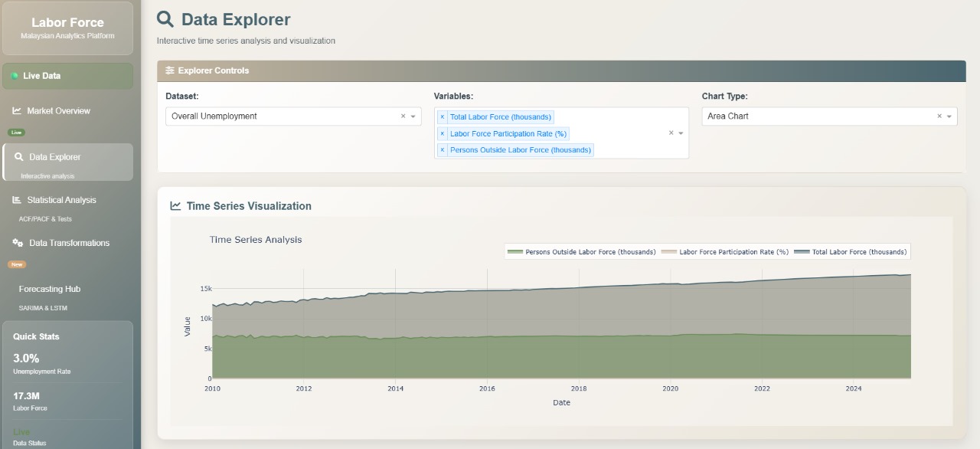Clear the Area Chart selection
This screenshot has width=980, height=449.
point(939,116)
